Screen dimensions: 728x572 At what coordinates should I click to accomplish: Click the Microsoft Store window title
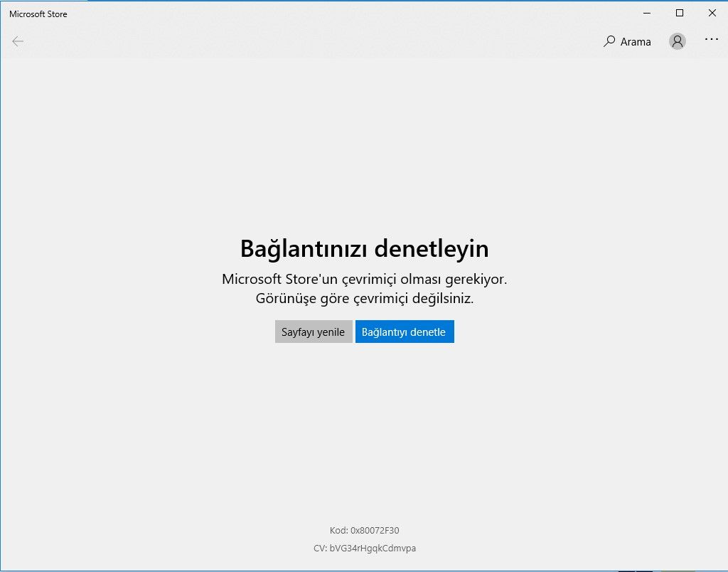point(38,14)
